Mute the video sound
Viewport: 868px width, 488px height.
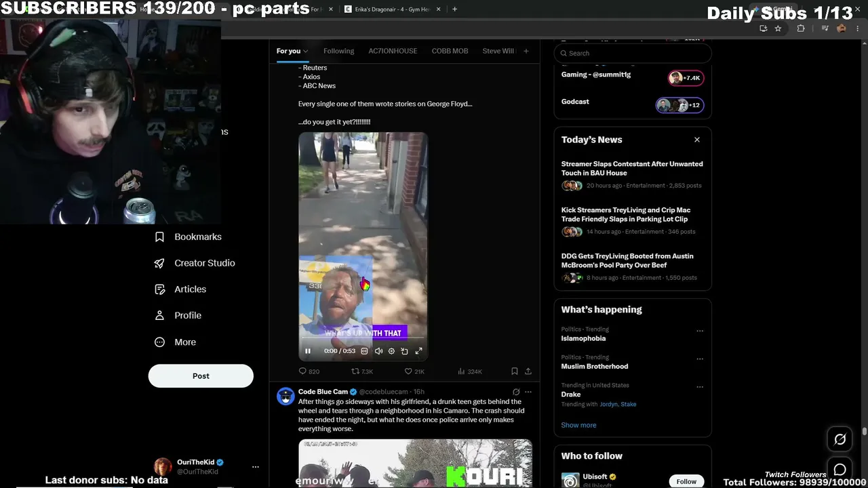pyautogui.click(x=378, y=351)
